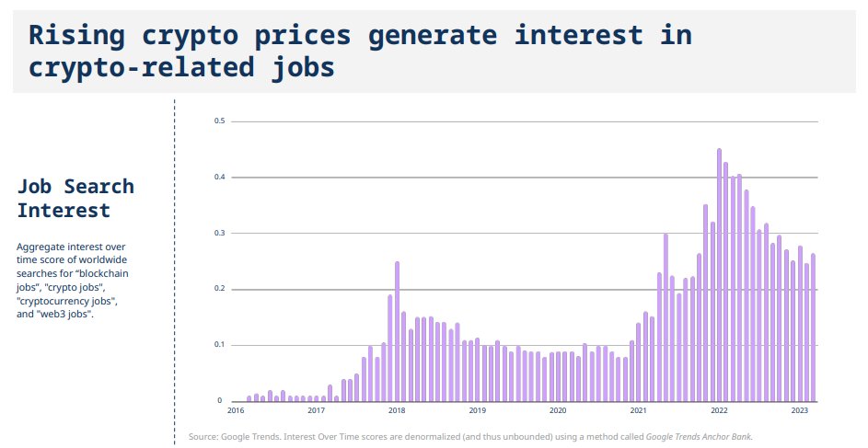This screenshot has height=448, width=868.
Task: Click the "Google Trends Anchor Bank" italic text
Action: (x=698, y=436)
